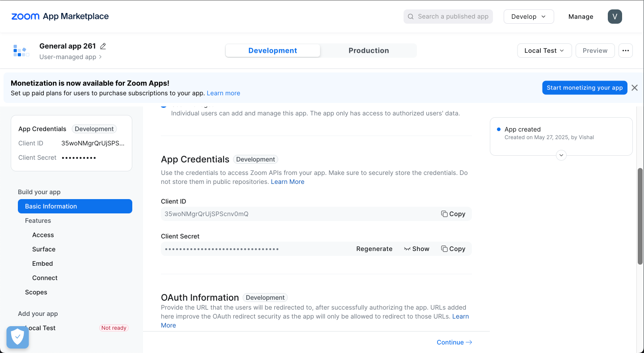Click the Preview button

pos(595,51)
